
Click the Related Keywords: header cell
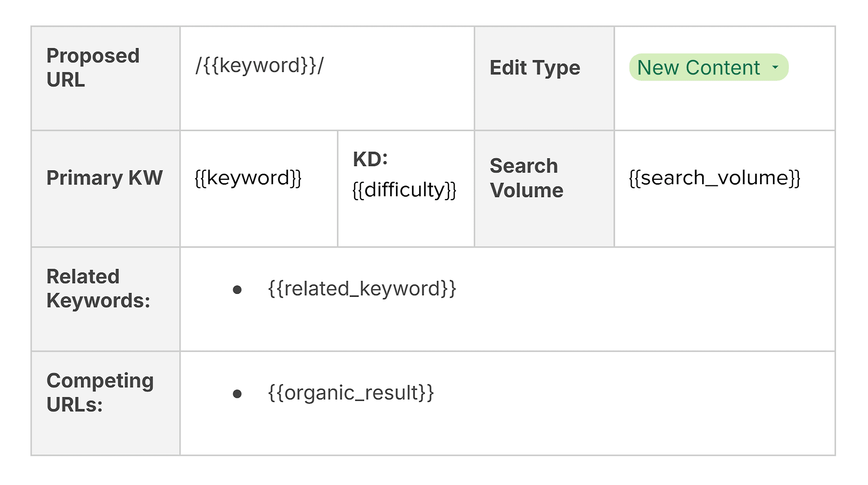(x=99, y=289)
